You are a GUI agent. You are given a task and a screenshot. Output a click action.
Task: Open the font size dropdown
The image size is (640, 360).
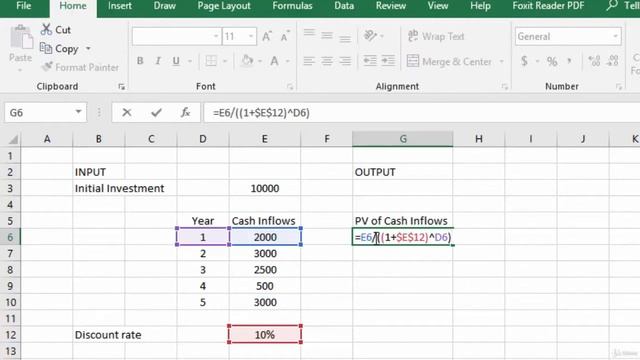(251, 36)
